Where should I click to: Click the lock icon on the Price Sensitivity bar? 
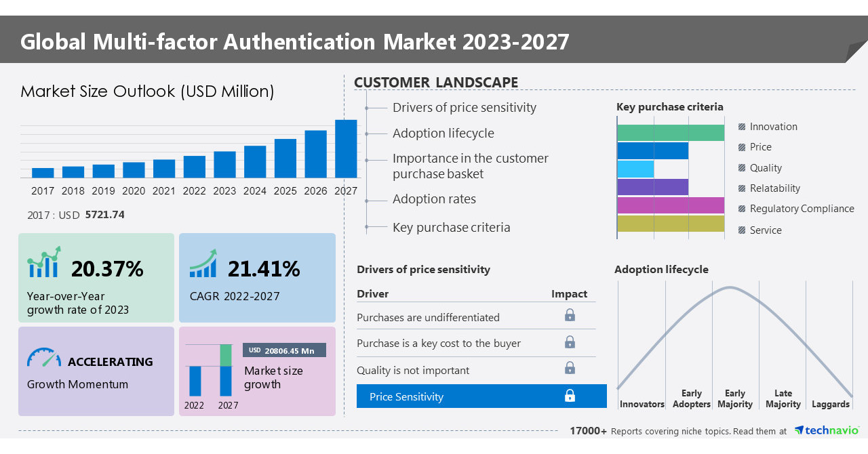click(570, 396)
